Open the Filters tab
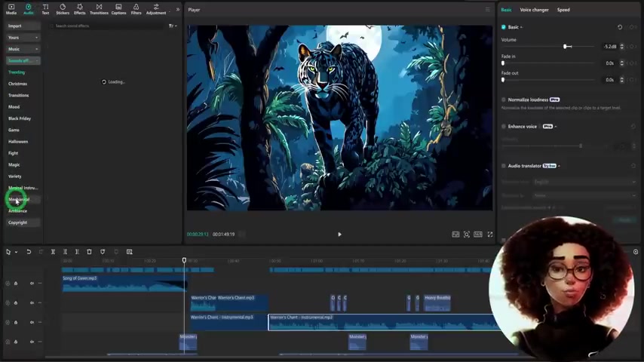This screenshot has height=362, width=644. pos(136,9)
